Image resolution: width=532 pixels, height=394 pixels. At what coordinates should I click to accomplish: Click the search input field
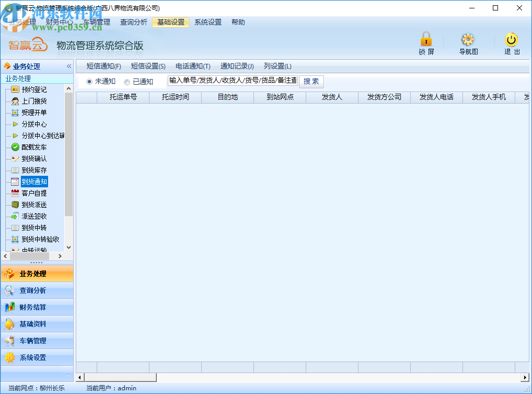pos(233,81)
